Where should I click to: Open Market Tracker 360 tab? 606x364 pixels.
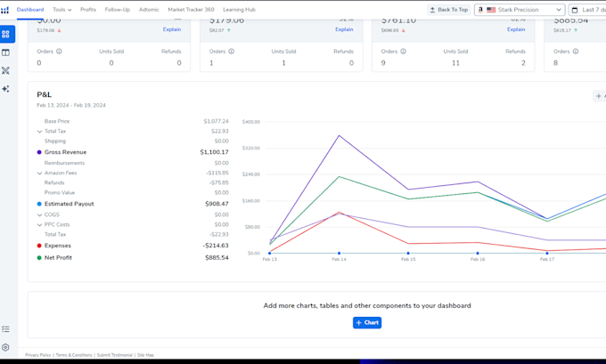tap(191, 10)
